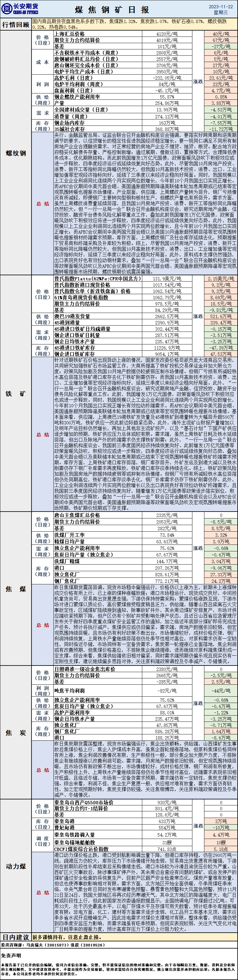Screen dimensions: 238x980
Task: Select 61%青岛港现货价格指数 row
Action: click(x=81, y=297)
